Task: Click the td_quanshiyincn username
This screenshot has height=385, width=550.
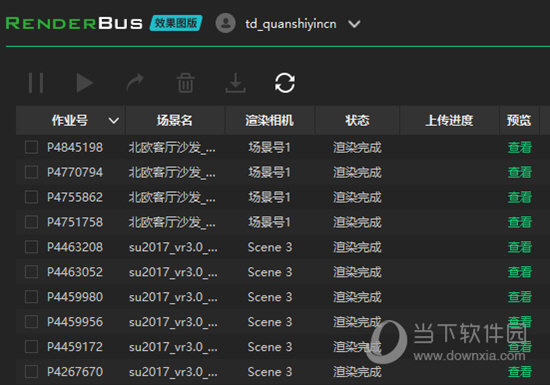Action: point(291,24)
